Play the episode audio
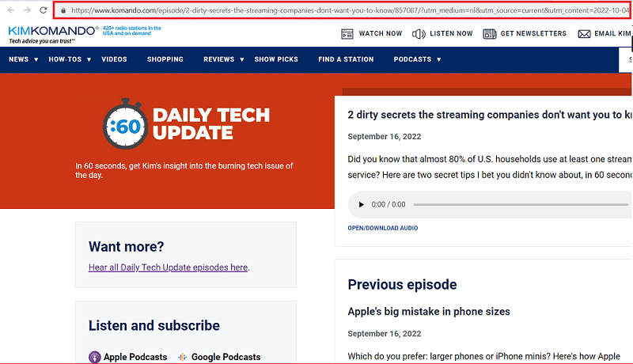Viewport: 633px width, 364px height. (362, 205)
